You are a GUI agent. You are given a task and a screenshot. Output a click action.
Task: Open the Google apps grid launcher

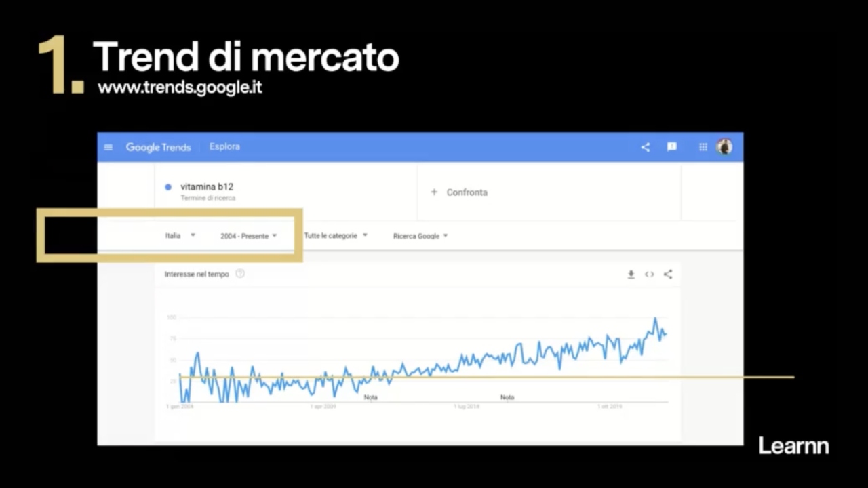[703, 146]
